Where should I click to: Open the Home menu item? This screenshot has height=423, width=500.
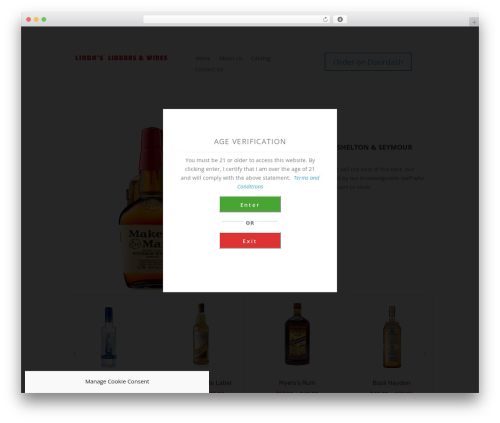click(203, 58)
